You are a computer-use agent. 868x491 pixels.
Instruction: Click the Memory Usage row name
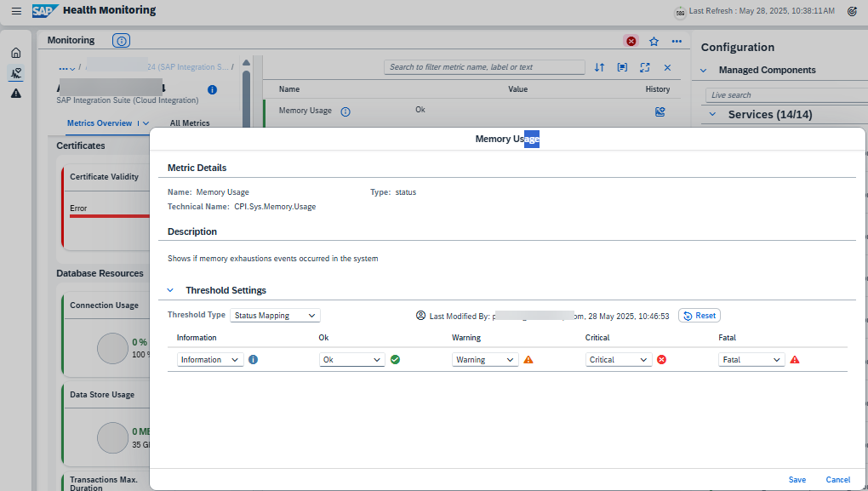pyautogui.click(x=305, y=111)
